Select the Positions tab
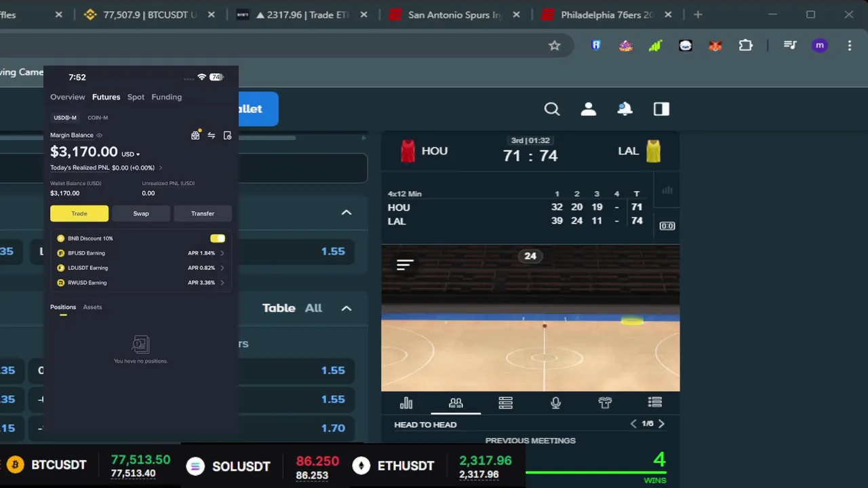 click(x=63, y=307)
